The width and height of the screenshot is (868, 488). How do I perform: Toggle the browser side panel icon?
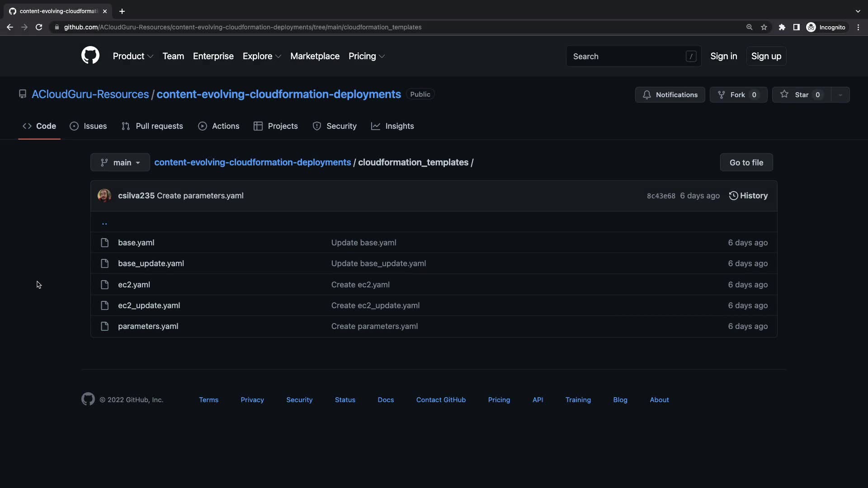pyautogui.click(x=796, y=27)
